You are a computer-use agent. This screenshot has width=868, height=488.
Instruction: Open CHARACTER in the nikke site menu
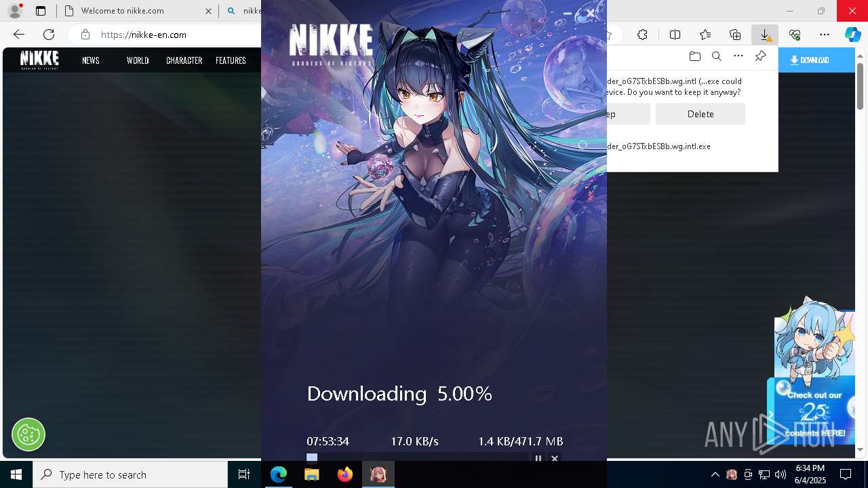click(x=184, y=60)
